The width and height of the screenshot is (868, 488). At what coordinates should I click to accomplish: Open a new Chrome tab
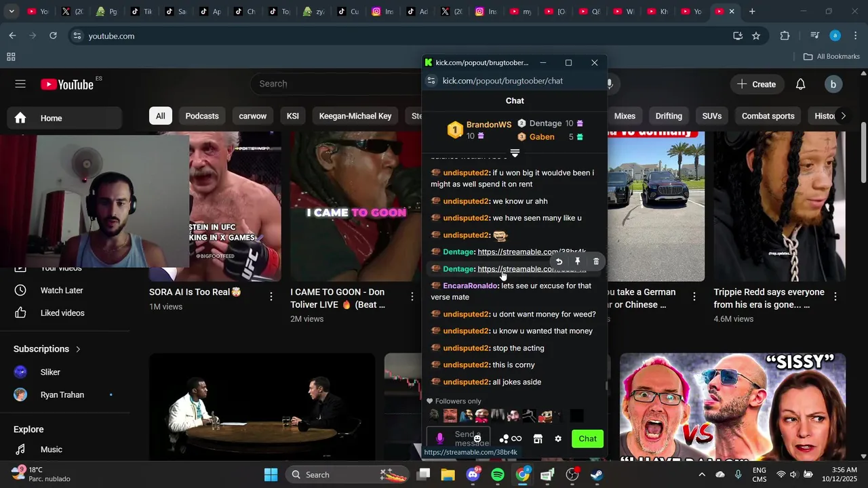tap(752, 12)
